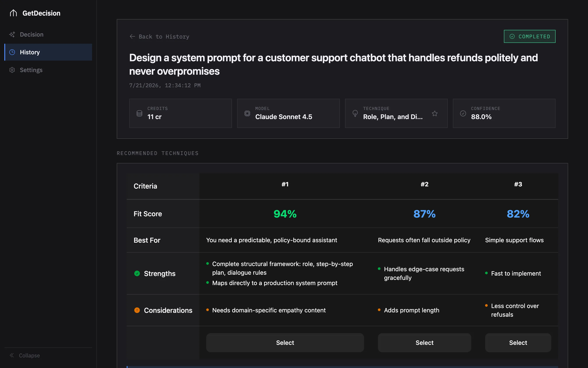Screen dimensions: 588x368
Task: Click 'Requests often fall outside policy' cell
Action: (x=424, y=240)
